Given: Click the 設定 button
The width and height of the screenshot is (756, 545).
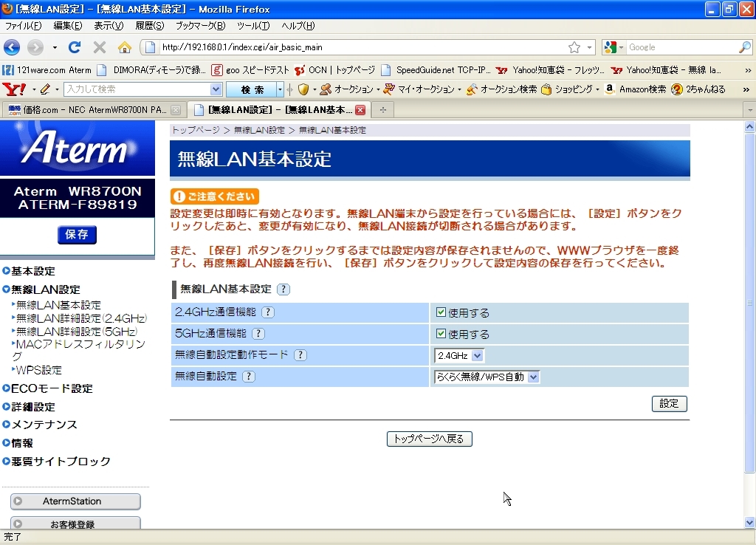Looking at the screenshot, I should [669, 404].
